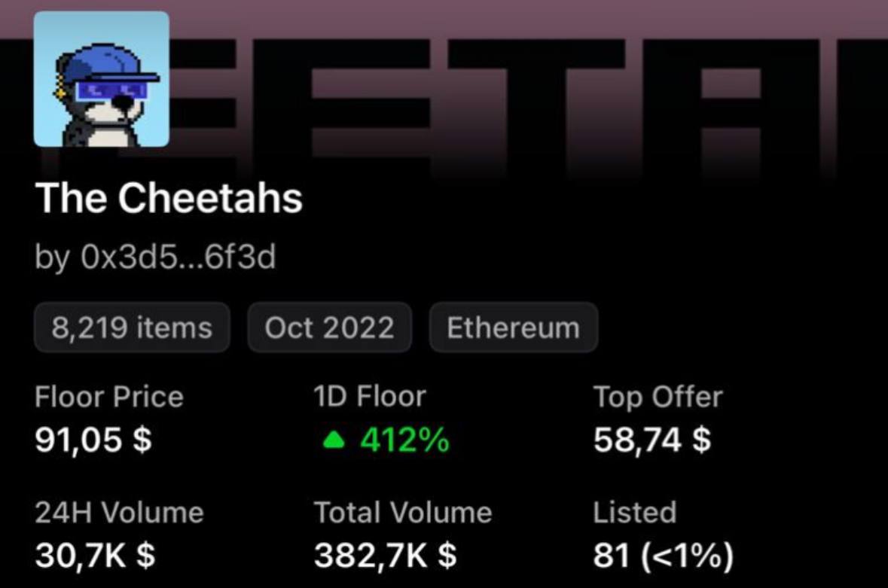This screenshot has height=588, width=888.
Task: Select the 8,219 items chip
Action: [x=132, y=327]
